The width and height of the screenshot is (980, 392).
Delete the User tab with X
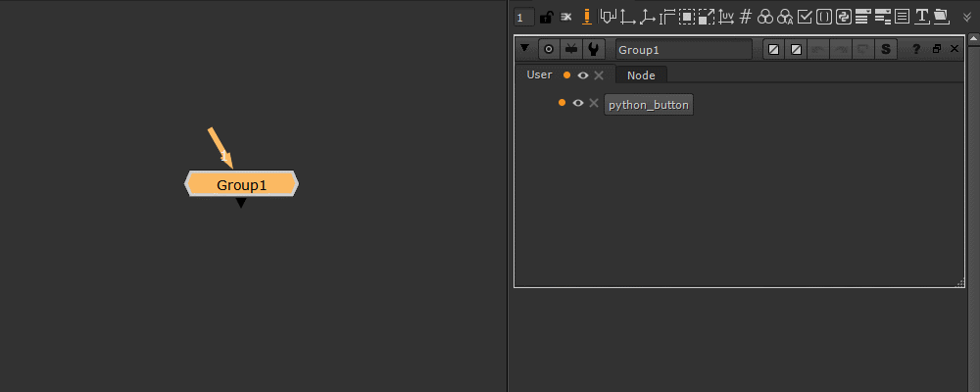[599, 75]
